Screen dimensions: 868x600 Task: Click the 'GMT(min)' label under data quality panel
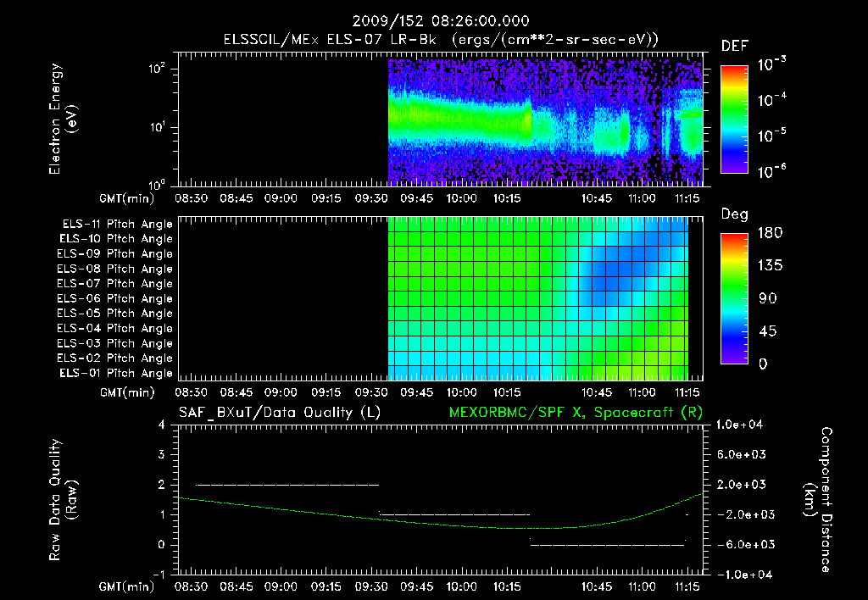point(127,586)
